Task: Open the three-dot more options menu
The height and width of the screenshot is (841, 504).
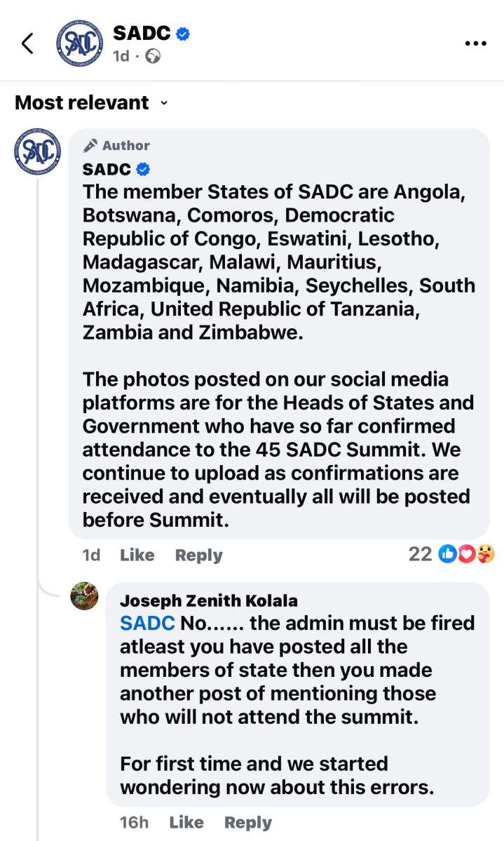Action: click(475, 43)
